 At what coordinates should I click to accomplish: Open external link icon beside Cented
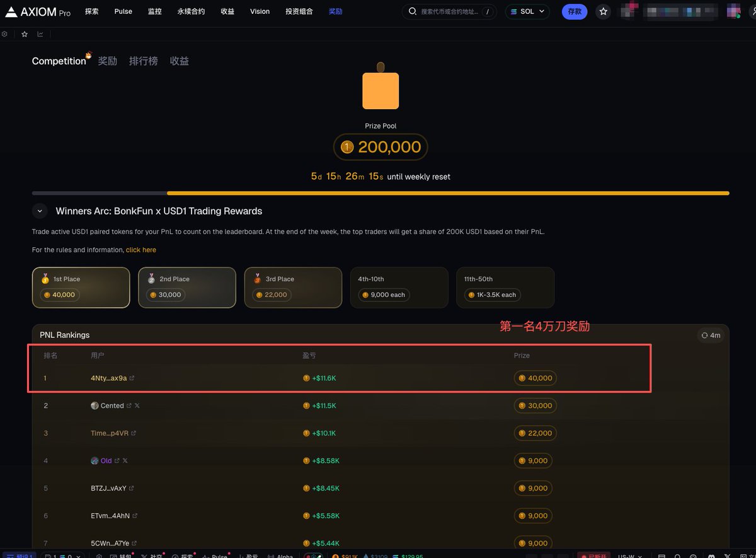pyautogui.click(x=129, y=406)
